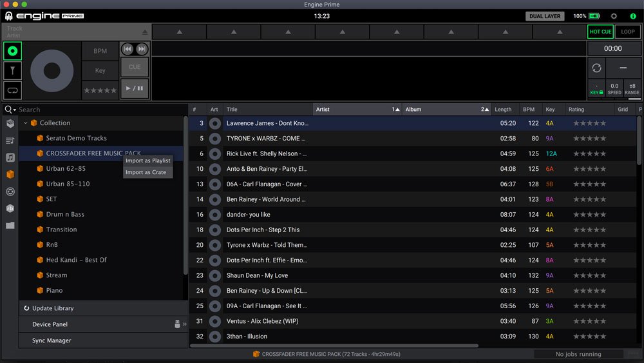Image resolution: width=644 pixels, height=363 pixels.
Task: Click artwork icon for dander- you like
Action: coord(215,215)
